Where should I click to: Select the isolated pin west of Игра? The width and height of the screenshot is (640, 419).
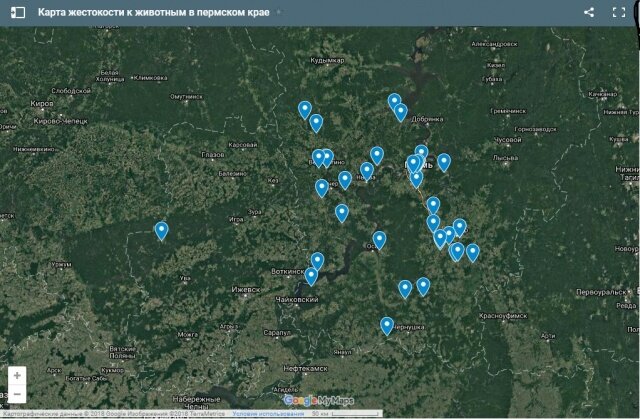162,231
